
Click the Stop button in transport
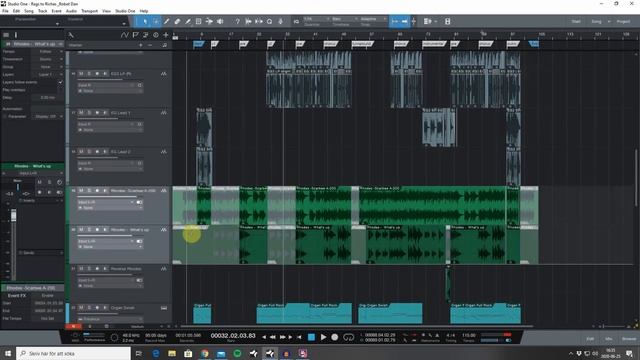point(311,337)
